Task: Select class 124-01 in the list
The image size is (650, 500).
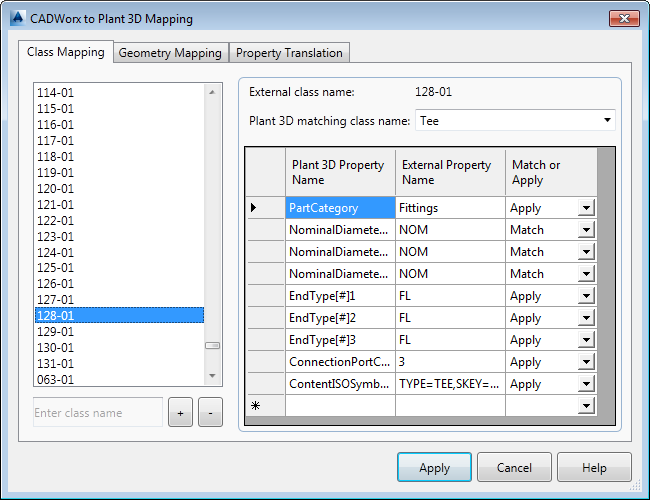Action: click(x=119, y=252)
